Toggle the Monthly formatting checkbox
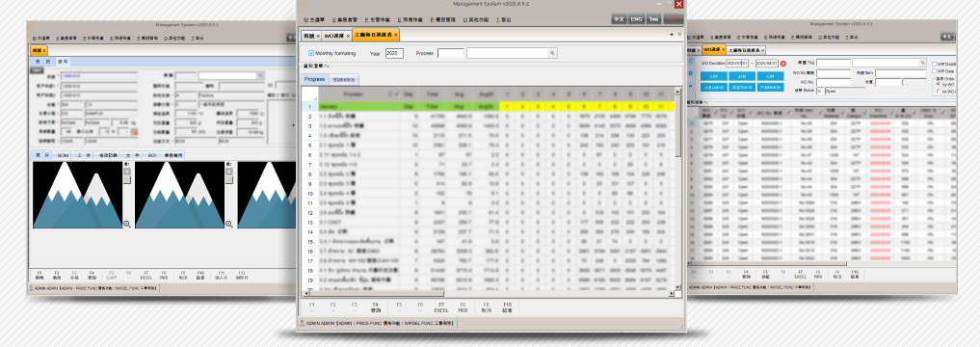 tap(312, 54)
